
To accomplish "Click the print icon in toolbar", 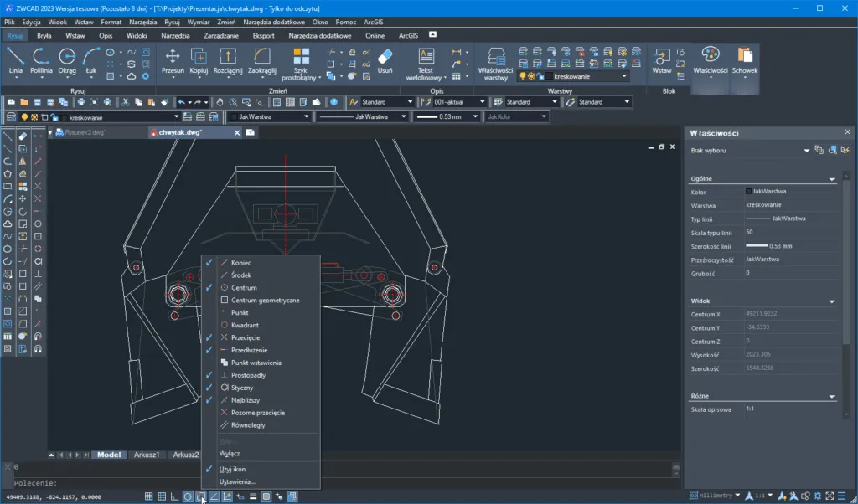I will point(81,102).
